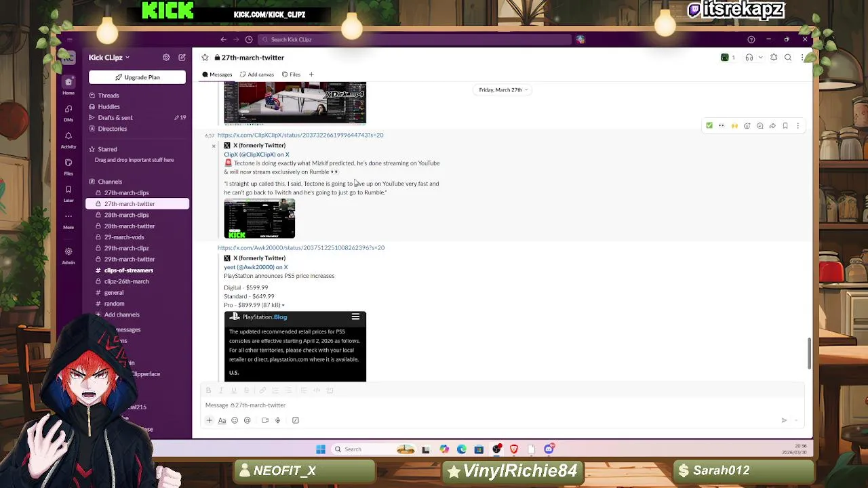The image size is (868, 488).
Task: Open the Later bookmark view
Action: (x=68, y=193)
